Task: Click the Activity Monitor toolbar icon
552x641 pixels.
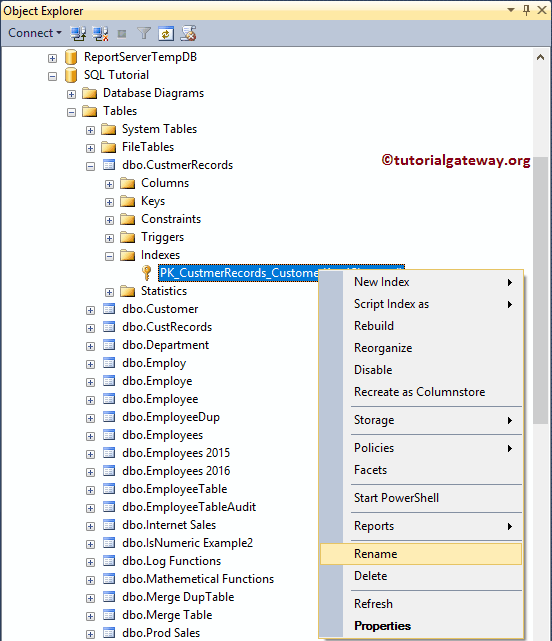Action: point(188,34)
